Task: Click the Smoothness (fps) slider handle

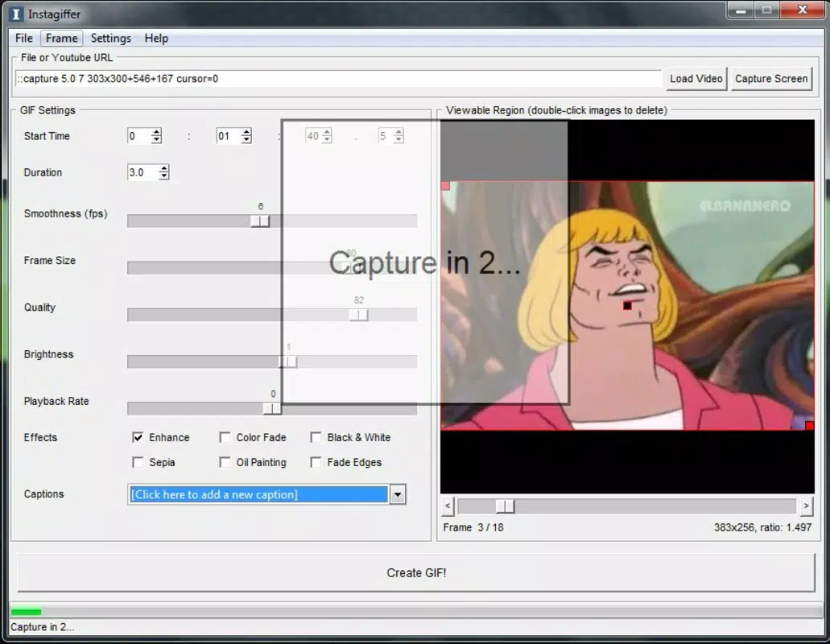Action: point(260,221)
